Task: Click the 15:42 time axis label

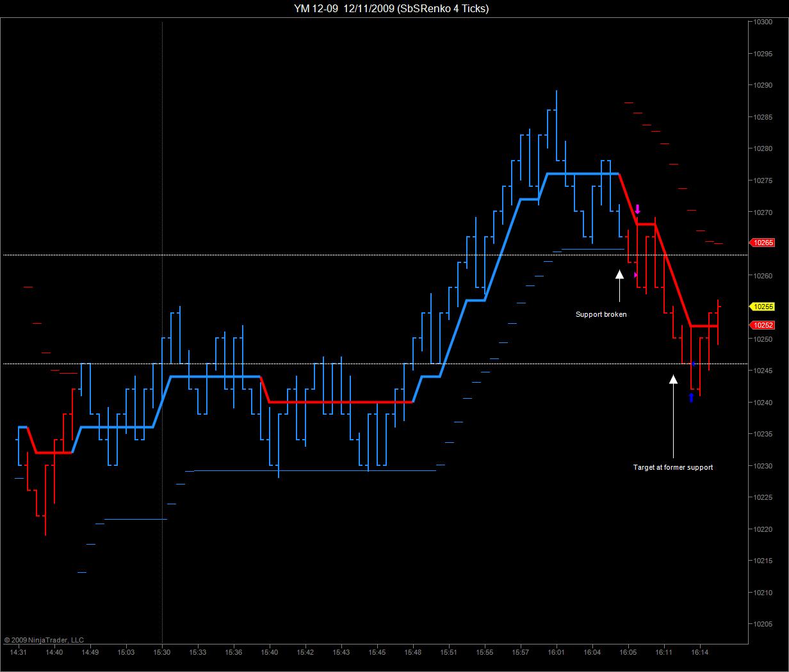Action: tap(305, 652)
